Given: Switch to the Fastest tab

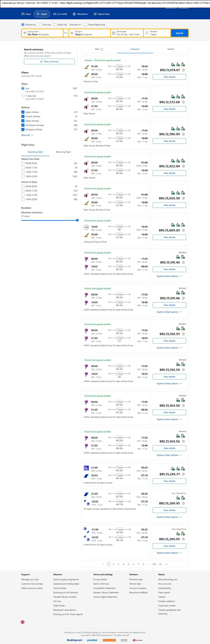Looking at the screenshot, I should tap(170, 49).
